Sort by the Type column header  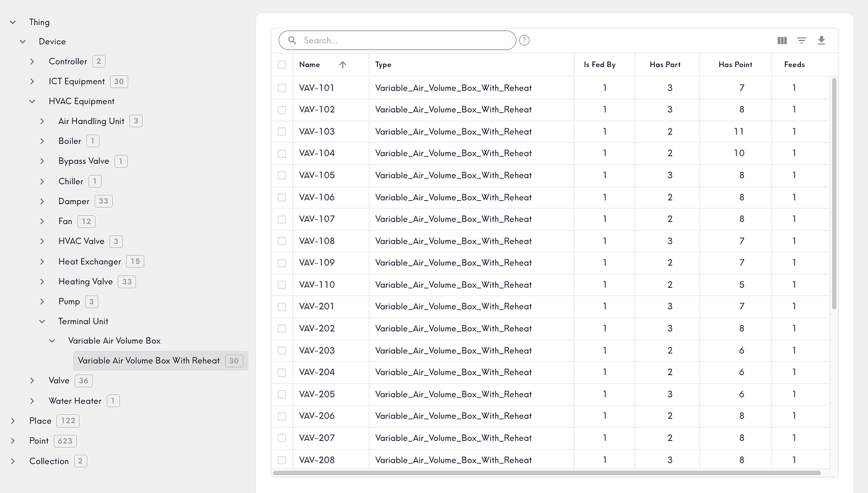click(x=383, y=64)
